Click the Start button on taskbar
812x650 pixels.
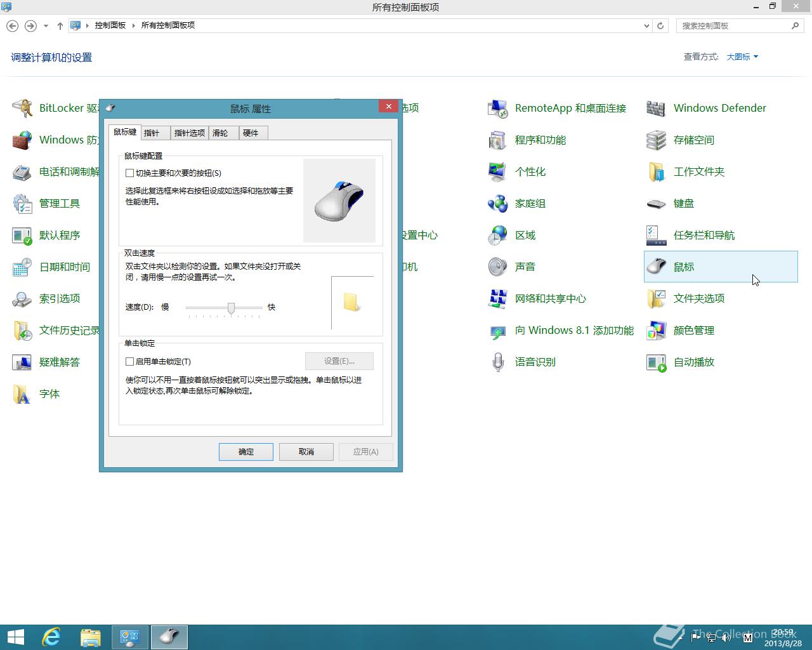(x=15, y=637)
